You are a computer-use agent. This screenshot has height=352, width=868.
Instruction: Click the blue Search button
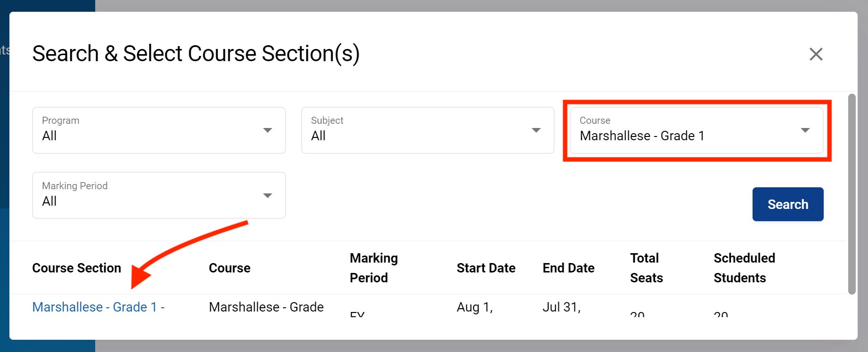coord(787,204)
